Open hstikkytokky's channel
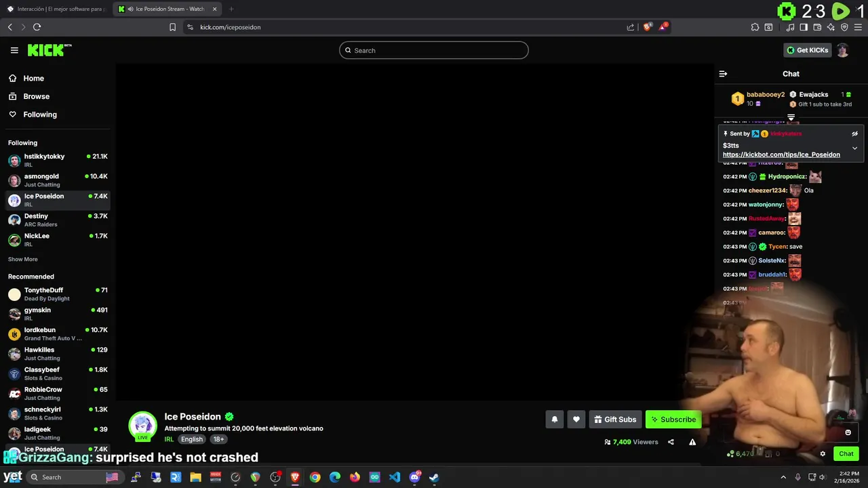868x488 pixels. [58, 160]
